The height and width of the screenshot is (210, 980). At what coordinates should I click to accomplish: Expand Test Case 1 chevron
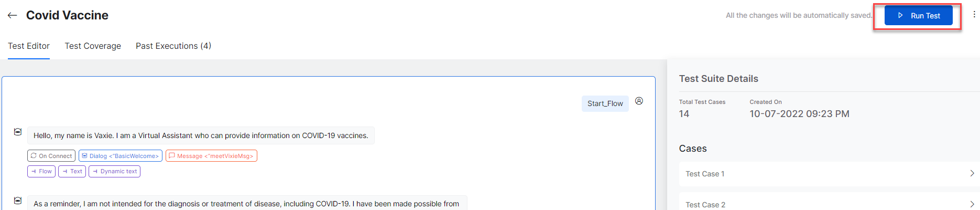[972, 173]
